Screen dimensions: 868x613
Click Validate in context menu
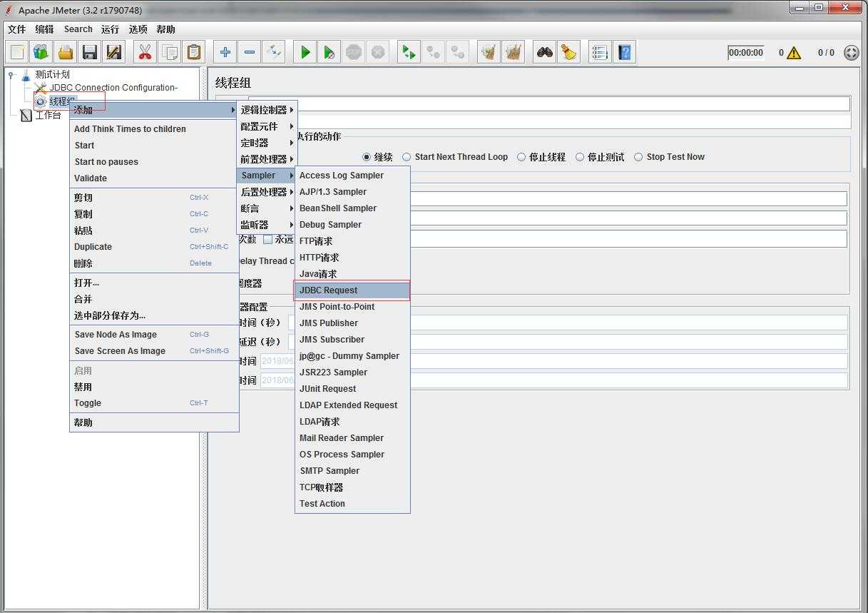(154, 178)
